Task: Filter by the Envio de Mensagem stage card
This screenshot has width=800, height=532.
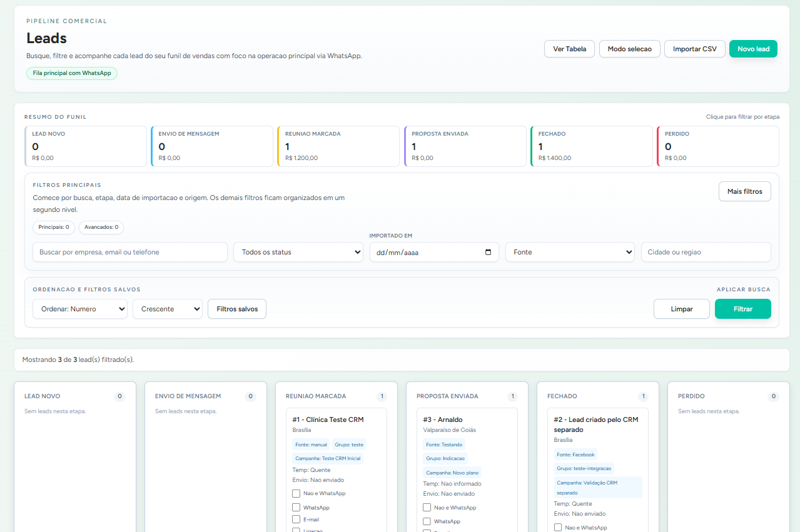Action: tap(212, 146)
